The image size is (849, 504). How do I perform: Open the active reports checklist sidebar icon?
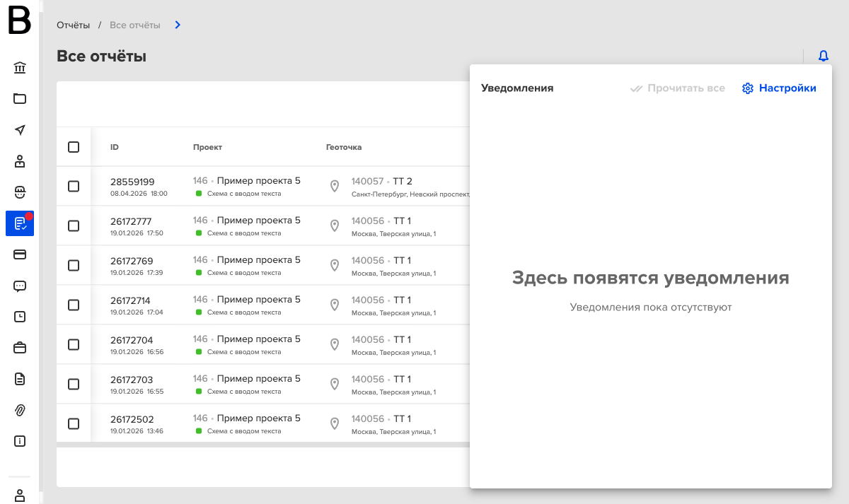(20, 223)
